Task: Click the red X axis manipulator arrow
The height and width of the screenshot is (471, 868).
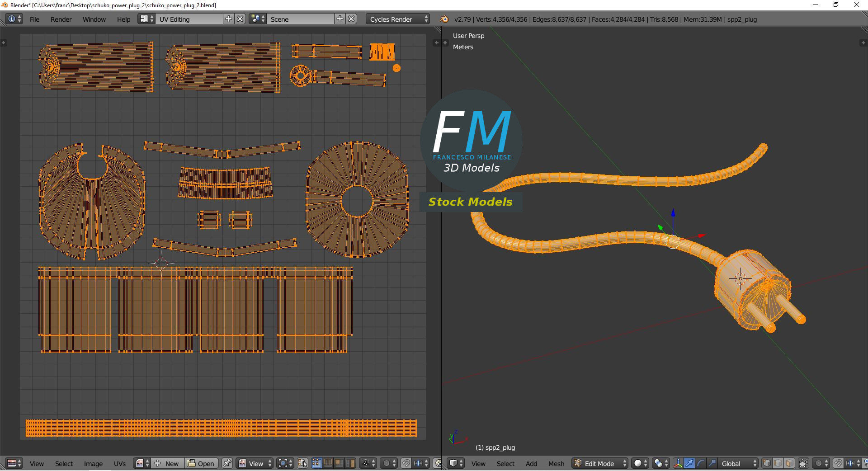Action: 702,235
